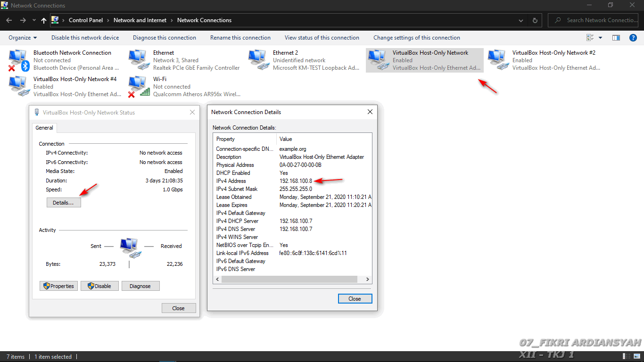This screenshot has width=644, height=362.
Task: Select the DHCP Enabled row
Action: pyautogui.click(x=293, y=173)
